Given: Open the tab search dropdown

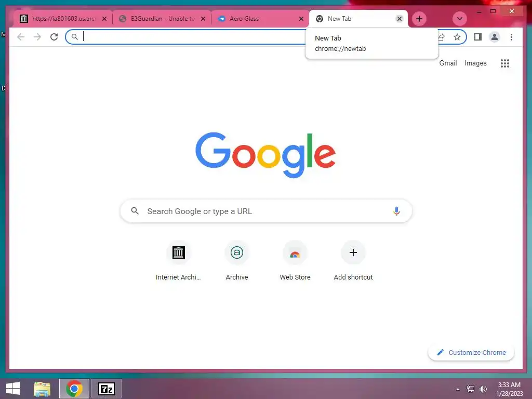Looking at the screenshot, I should [460, 19].
